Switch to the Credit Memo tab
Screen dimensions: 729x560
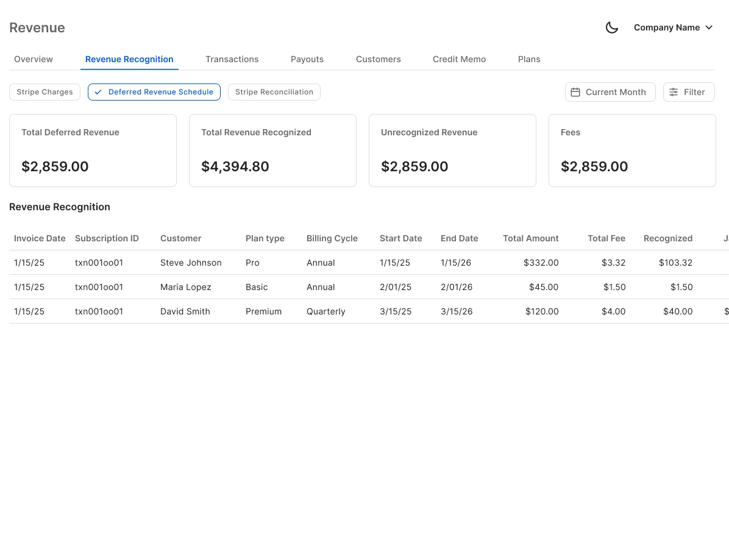click(x=460, y=60)
